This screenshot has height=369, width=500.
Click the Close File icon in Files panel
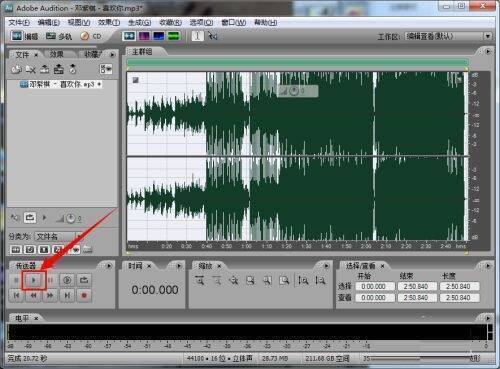(31, 69)
